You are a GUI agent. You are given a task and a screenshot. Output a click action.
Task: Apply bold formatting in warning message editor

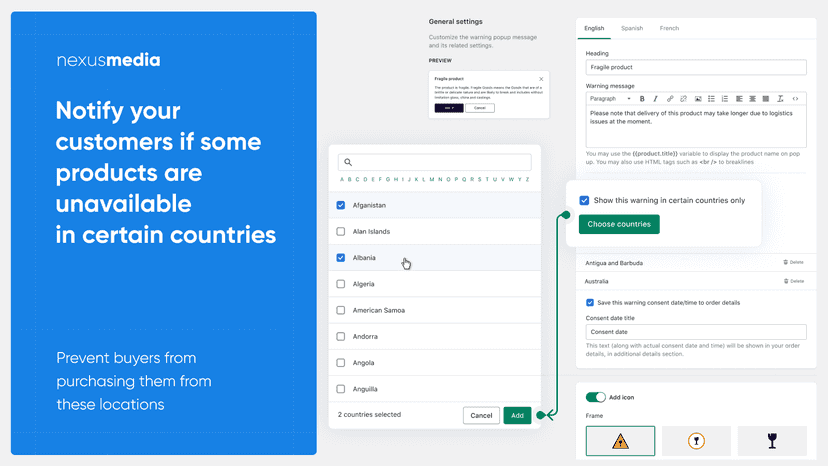642,99
